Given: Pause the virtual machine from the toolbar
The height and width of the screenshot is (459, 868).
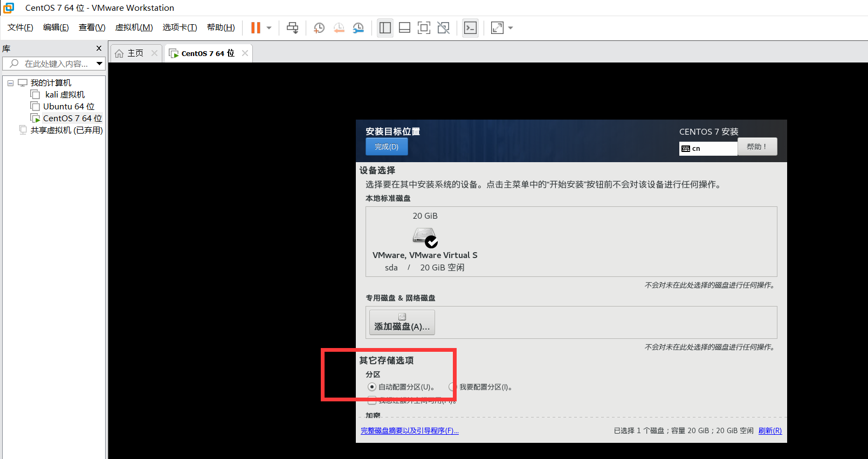Looking at the screenshot, I should tap(256, 28).
